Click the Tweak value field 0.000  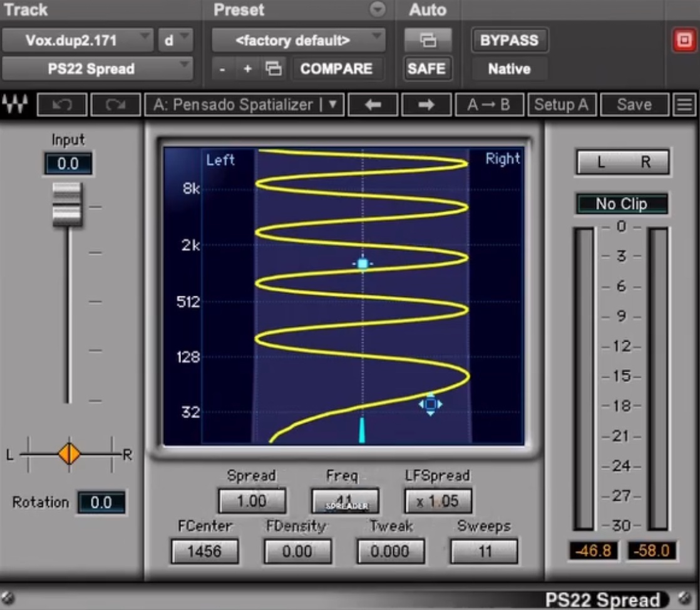point(391,552)
